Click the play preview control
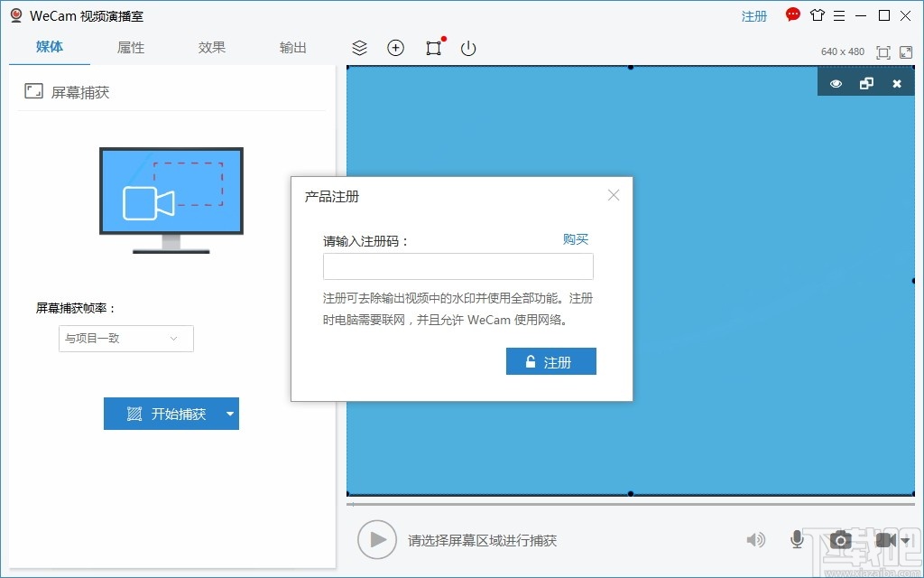 coord(377,539)
